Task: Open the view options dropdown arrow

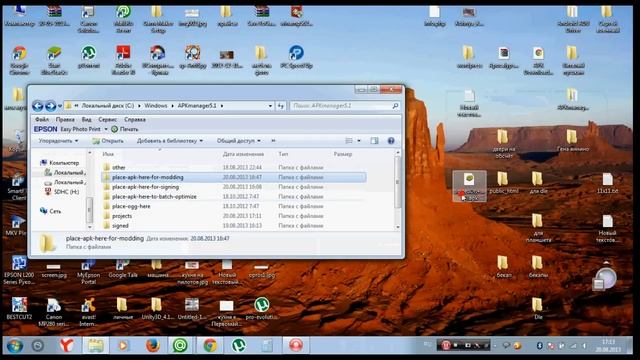Action: tap(359, 141)
